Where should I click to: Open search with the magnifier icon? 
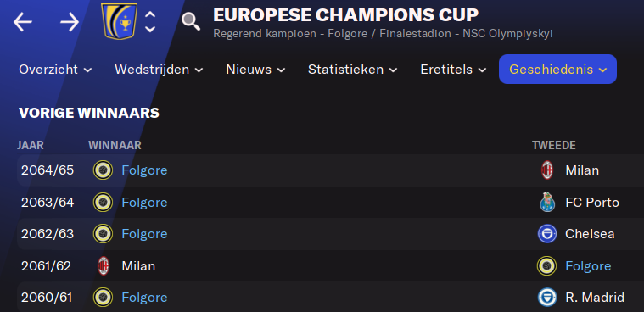click(x=191, y=21)
